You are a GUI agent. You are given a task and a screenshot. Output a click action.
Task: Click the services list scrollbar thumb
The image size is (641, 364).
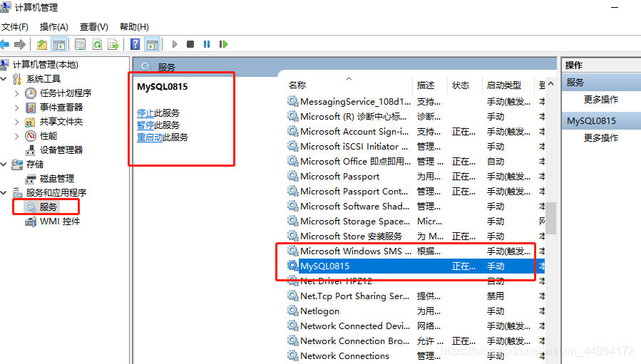[x=551, y=218]
